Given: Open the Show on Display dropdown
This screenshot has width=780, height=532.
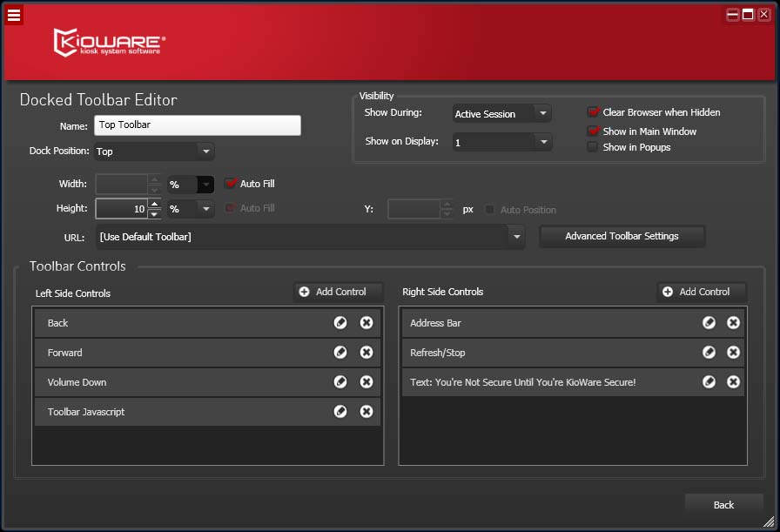Looking at the screenshot, I should (502, 142).
